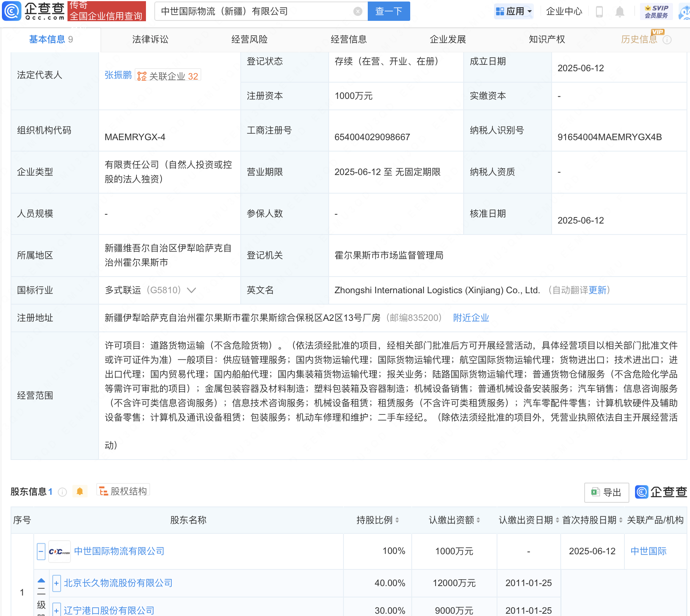Open SVIP 会员服务
Viewport: 690px width, 616px height.
(655, 11)
